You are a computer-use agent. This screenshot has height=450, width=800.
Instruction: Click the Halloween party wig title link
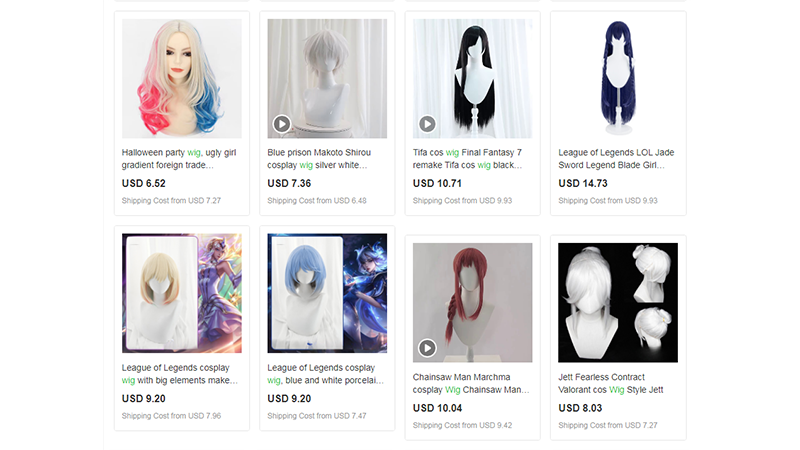click(179, 159)
